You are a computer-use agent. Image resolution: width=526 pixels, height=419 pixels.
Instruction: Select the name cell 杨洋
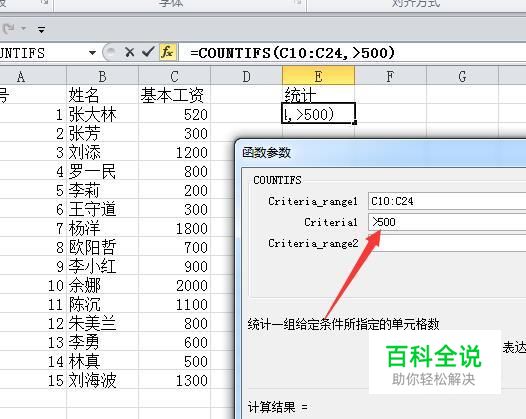point(102,228)
